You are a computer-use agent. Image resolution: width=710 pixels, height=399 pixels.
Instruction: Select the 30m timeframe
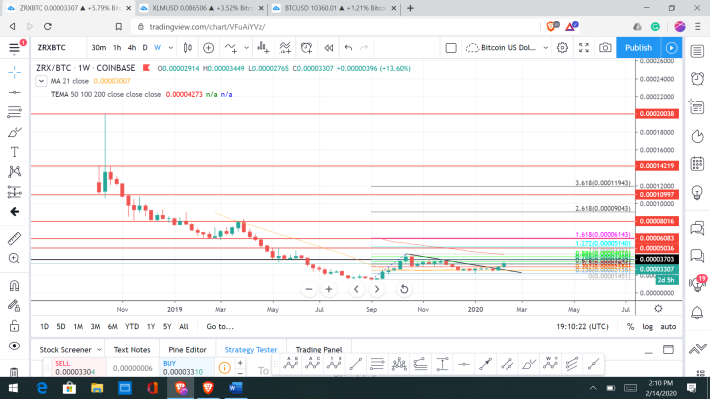pyautogui.click(x=98, y=48)
